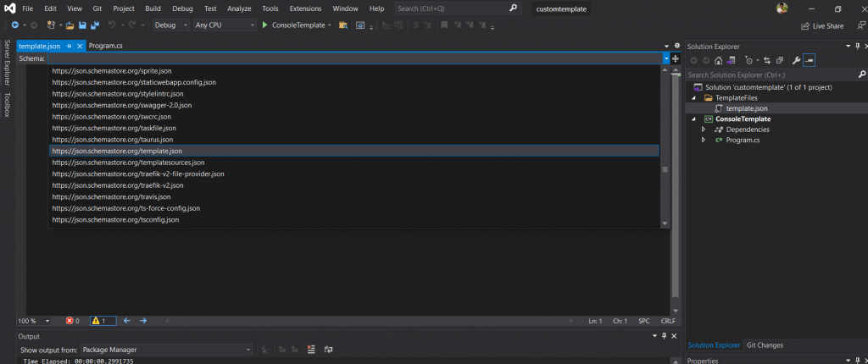
Task: Go to next issue with right arrow
Action: pyautogui.click(x=143, y=321)
